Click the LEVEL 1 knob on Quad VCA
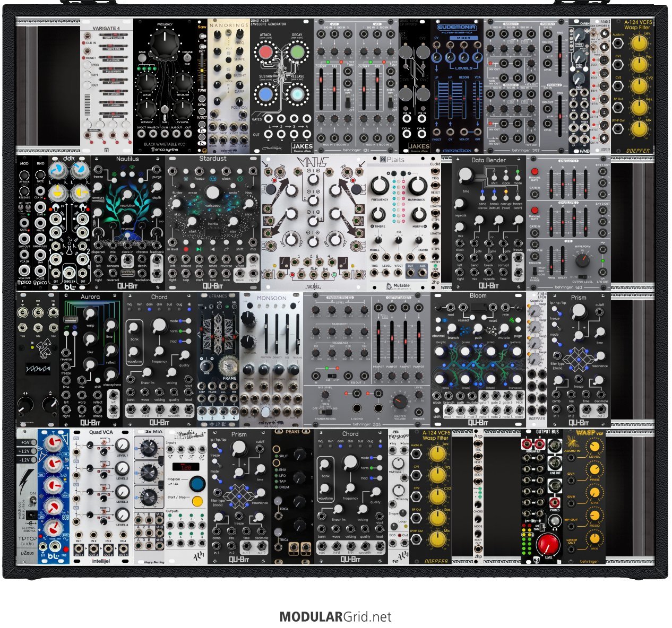 point(122,446)
